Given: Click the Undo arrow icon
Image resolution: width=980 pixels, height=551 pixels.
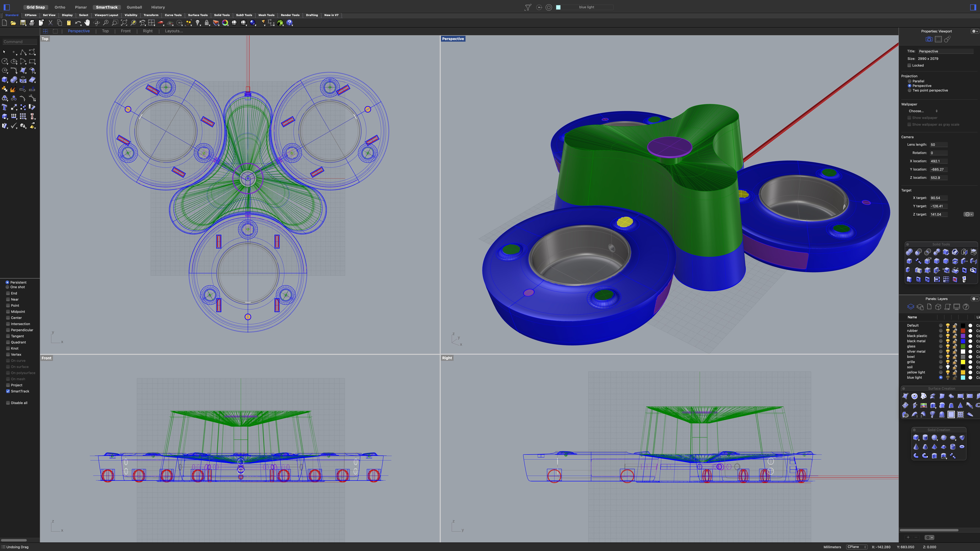Looking at the screenshot, I should [78, 23].
